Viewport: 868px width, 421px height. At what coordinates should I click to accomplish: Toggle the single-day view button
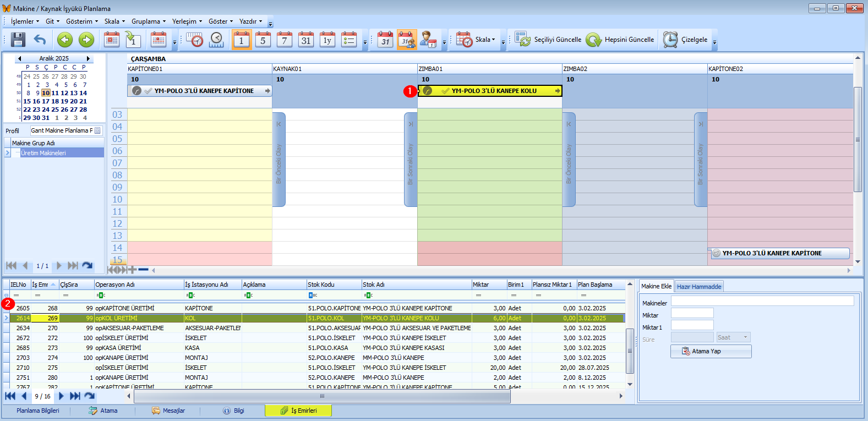[241, 40]
